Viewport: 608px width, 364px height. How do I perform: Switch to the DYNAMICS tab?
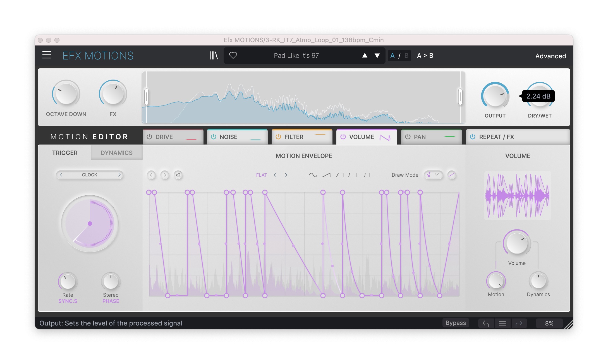[116, 153]
